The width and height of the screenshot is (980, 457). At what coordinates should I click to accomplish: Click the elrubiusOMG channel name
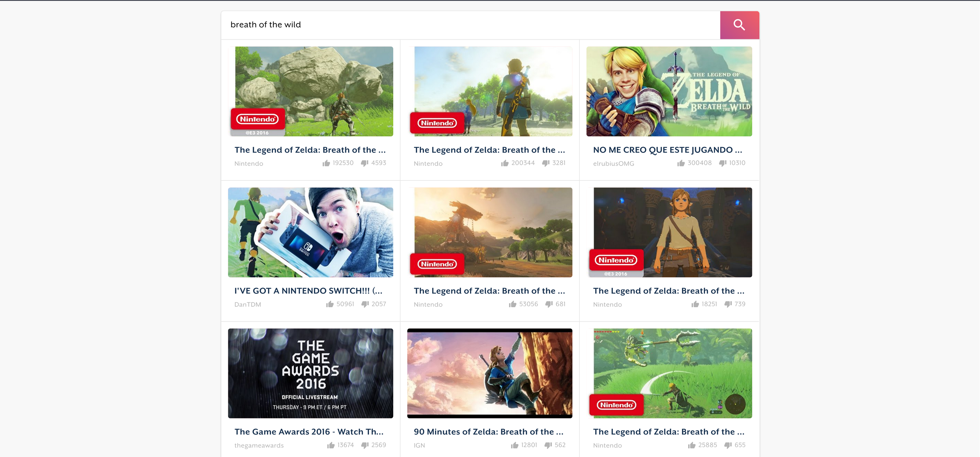(x=613, y=164)
